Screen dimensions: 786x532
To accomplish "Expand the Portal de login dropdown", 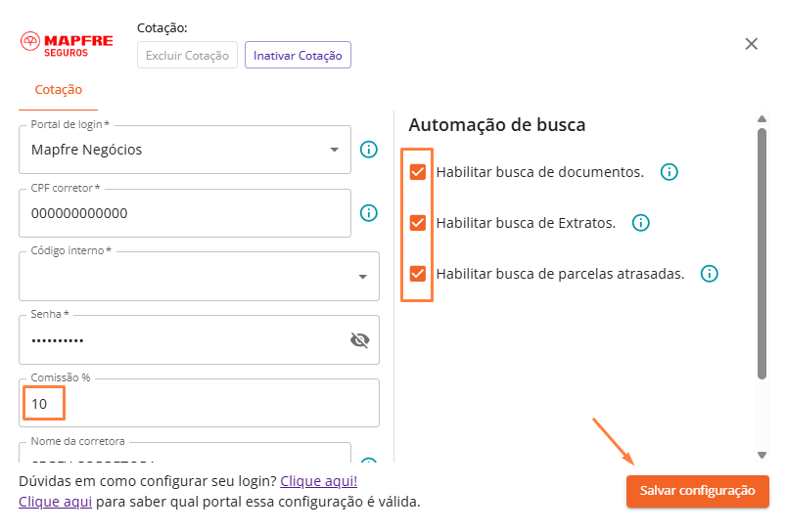I will [x=334, y=150].
